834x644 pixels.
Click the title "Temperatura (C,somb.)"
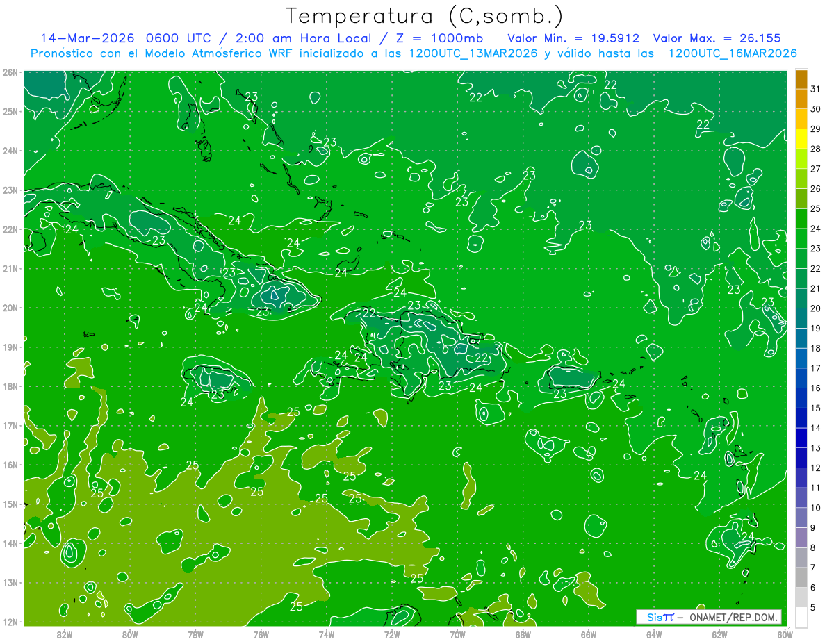(x=424, y=16)
